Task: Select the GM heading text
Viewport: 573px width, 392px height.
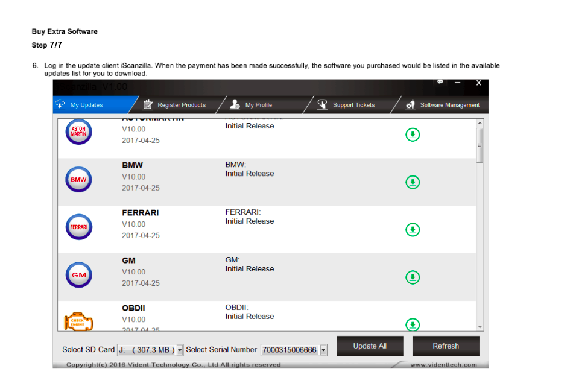Action: 128,261
